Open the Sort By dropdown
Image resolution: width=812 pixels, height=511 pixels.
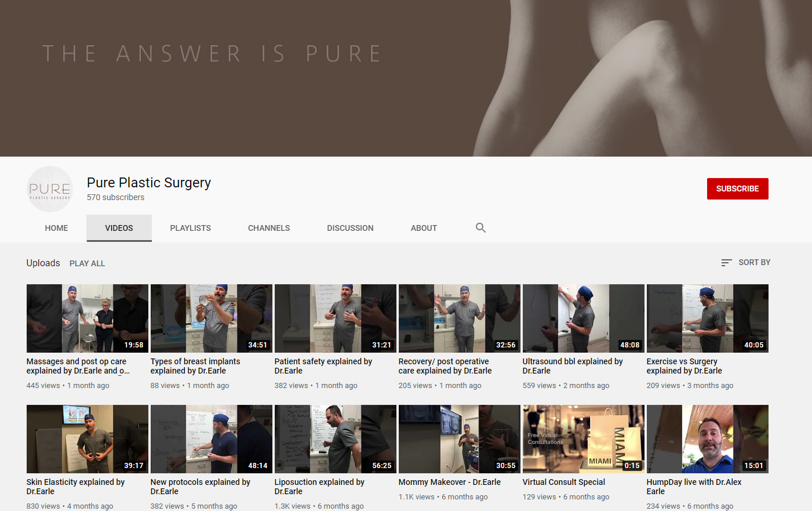point(745,263)
